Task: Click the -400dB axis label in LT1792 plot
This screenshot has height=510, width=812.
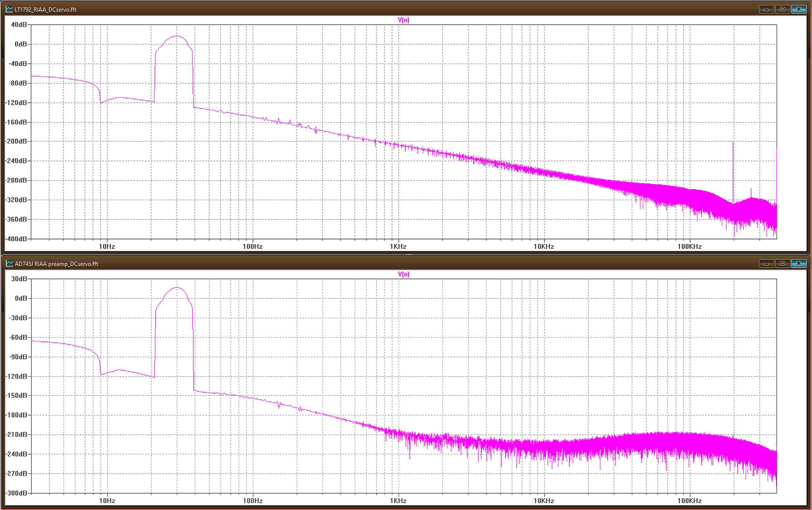Action: 16,239
